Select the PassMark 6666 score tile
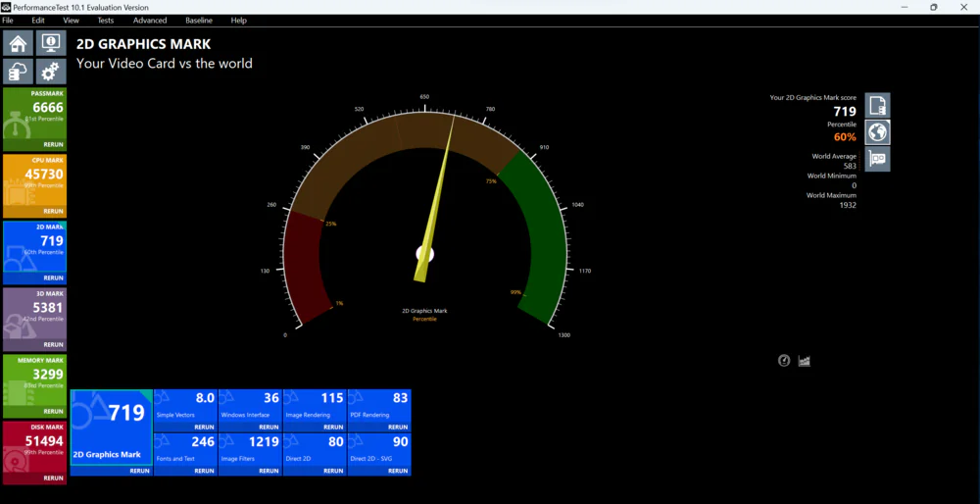 (34, 114)
